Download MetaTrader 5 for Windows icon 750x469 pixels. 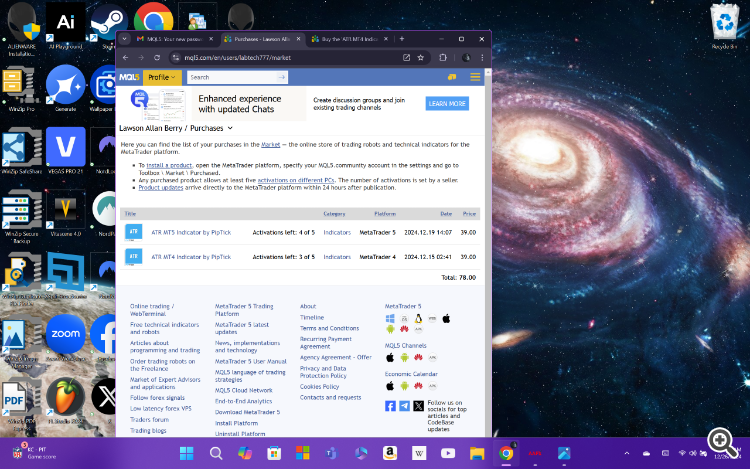[x=390, y=318]
